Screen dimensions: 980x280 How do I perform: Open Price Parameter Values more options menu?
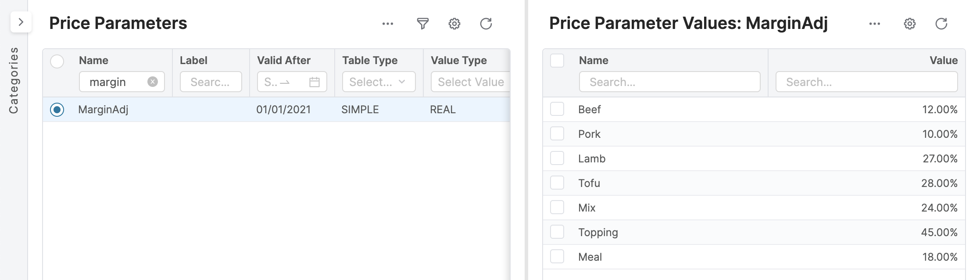tap(874, 24)
